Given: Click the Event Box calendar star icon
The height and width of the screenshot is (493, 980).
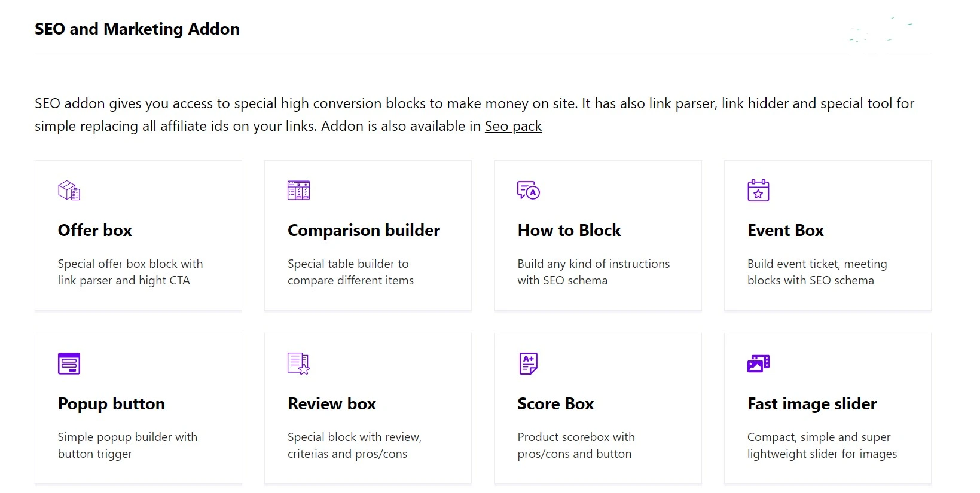Looking at the screenshot, I should 758,191.
